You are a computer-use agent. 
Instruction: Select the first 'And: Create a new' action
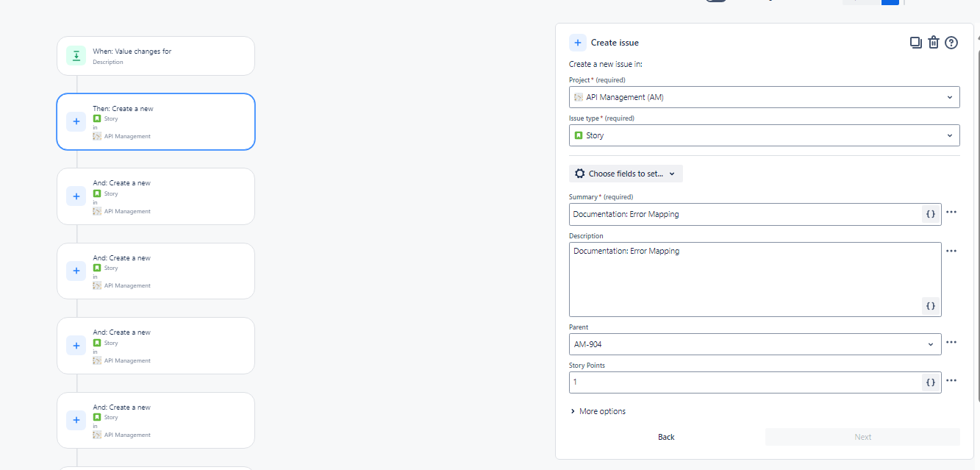click(x=156, y=196)
